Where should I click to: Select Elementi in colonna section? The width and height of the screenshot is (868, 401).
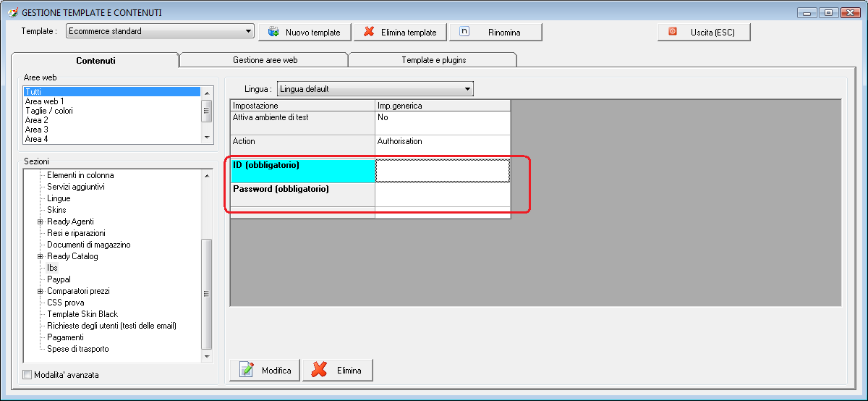point(80,175)
